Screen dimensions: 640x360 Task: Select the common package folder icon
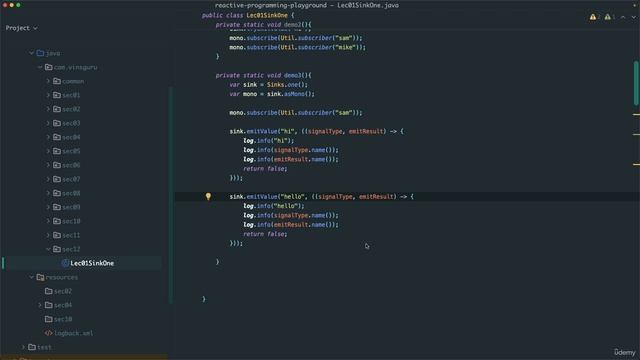point(57,81)
